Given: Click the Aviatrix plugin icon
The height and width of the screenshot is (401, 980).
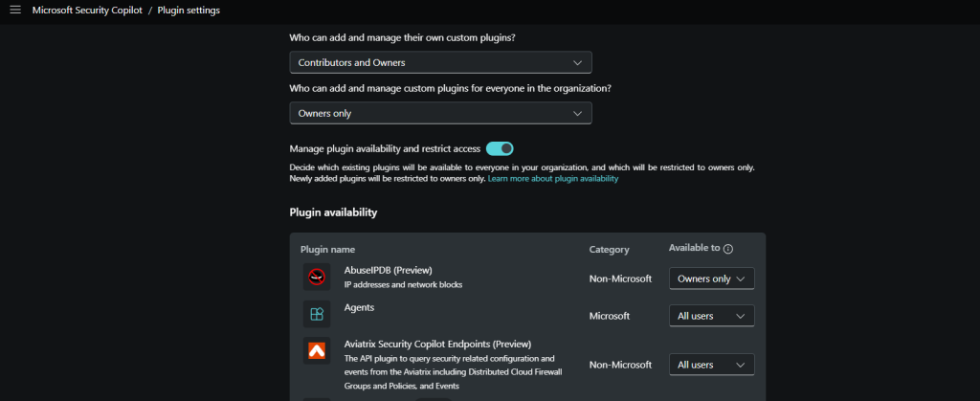Looking at the screenshot, I should tap(317, 351).
